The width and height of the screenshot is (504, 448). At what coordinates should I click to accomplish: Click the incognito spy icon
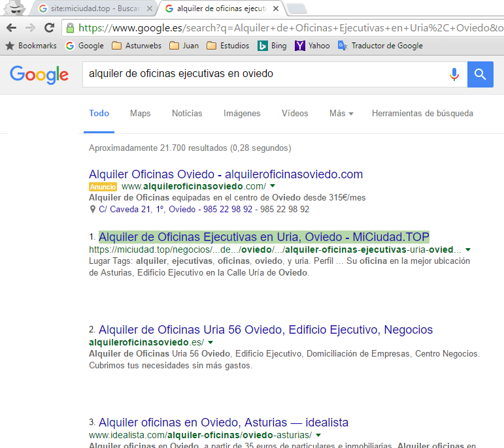tap(15, 8)
